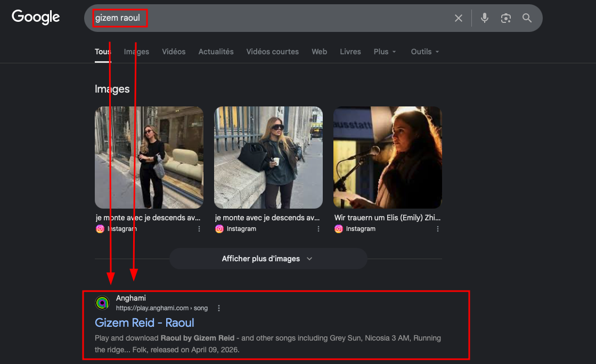Select the Tous tab
The height and width of the screenshot is (364, 596).
click(x=103, y=52)
